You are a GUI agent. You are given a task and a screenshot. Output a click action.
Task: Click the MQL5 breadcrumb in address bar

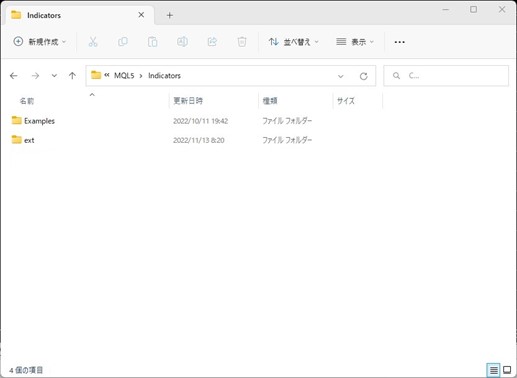[x=124, y=76]
